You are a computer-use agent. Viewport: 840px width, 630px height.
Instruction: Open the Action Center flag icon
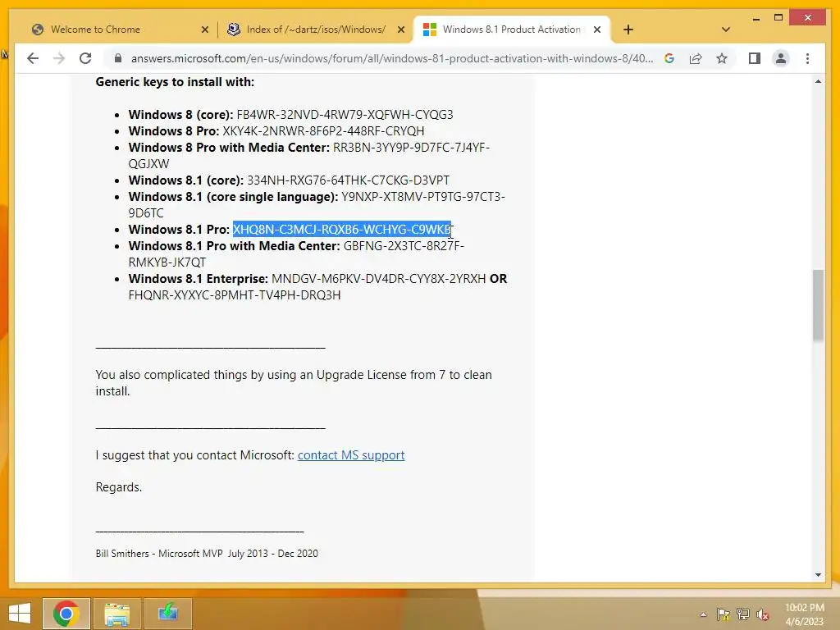coord(723,614)
